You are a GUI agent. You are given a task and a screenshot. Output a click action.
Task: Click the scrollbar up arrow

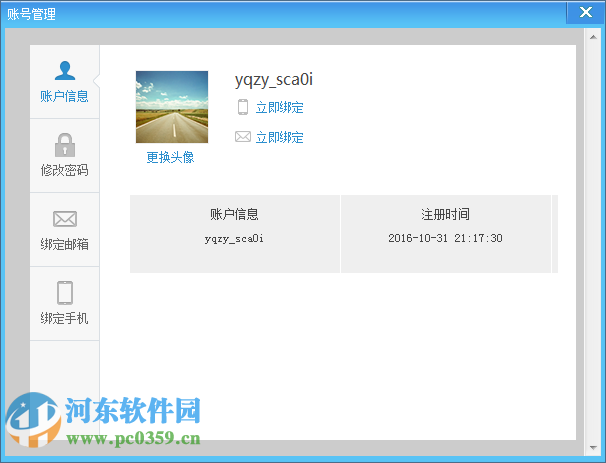tap(593, 37)
